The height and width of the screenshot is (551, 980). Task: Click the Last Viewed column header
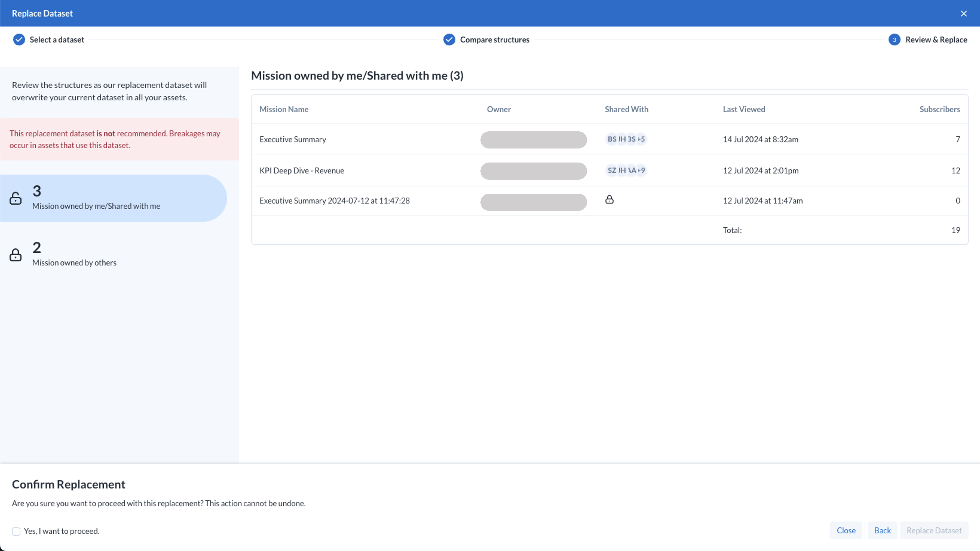(x=744, y=109)
